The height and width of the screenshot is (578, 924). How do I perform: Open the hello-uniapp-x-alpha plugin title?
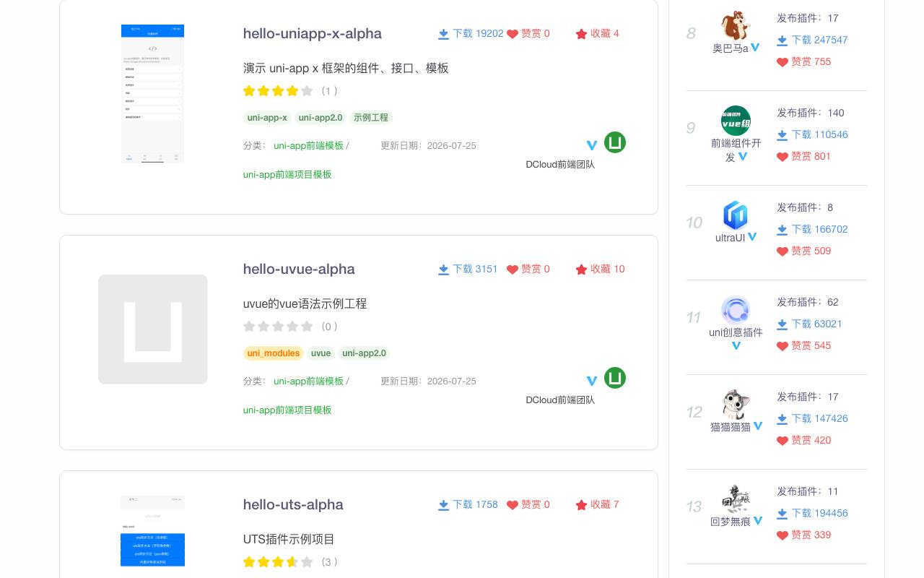(313, 33)
